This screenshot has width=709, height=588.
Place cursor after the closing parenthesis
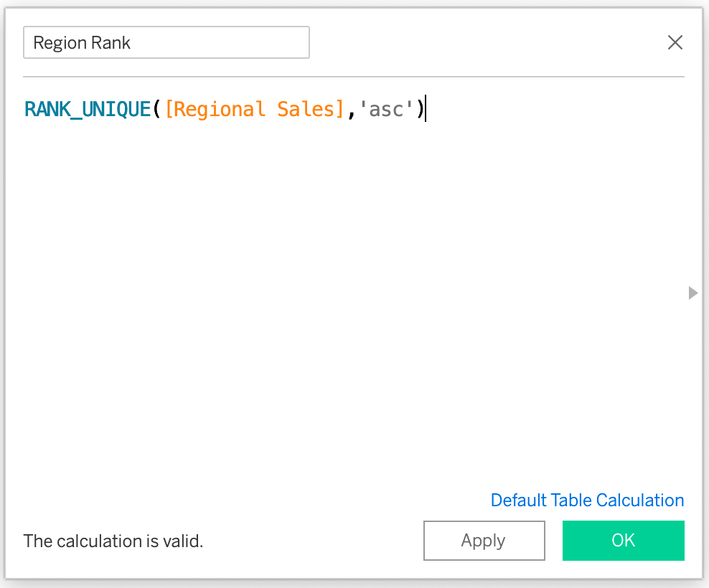click(425, 110)
